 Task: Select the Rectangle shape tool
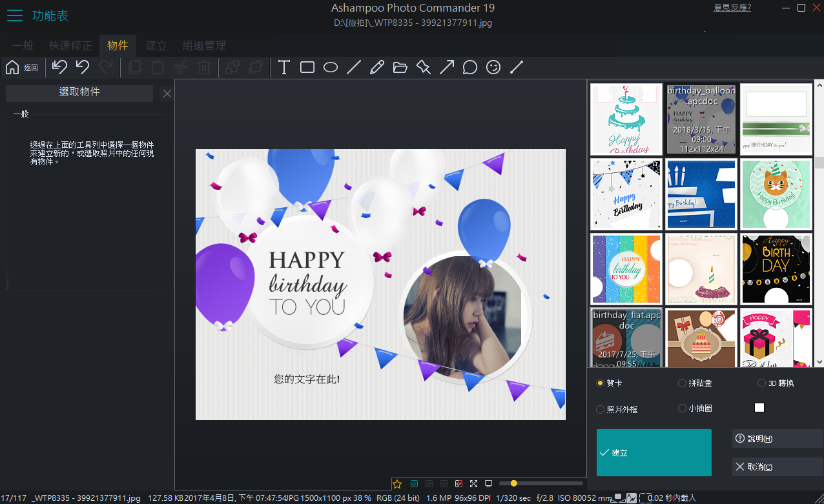[307, 67]
